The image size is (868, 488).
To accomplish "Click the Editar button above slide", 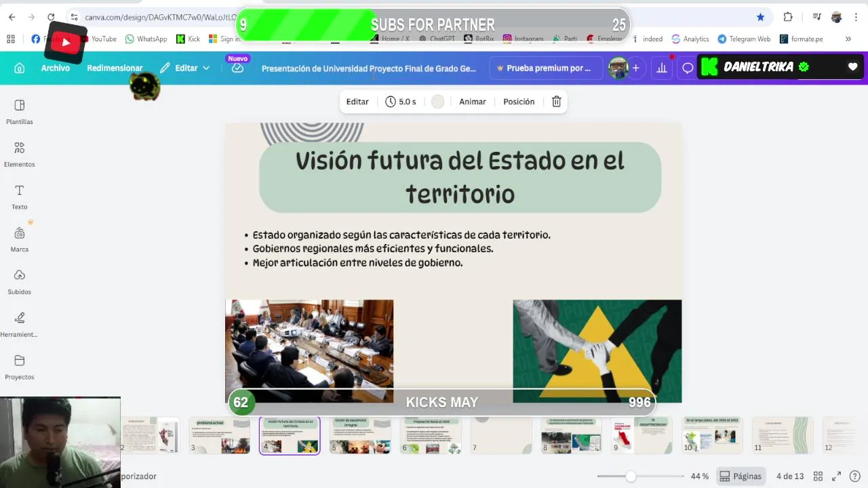I will (x=357, y=102).
